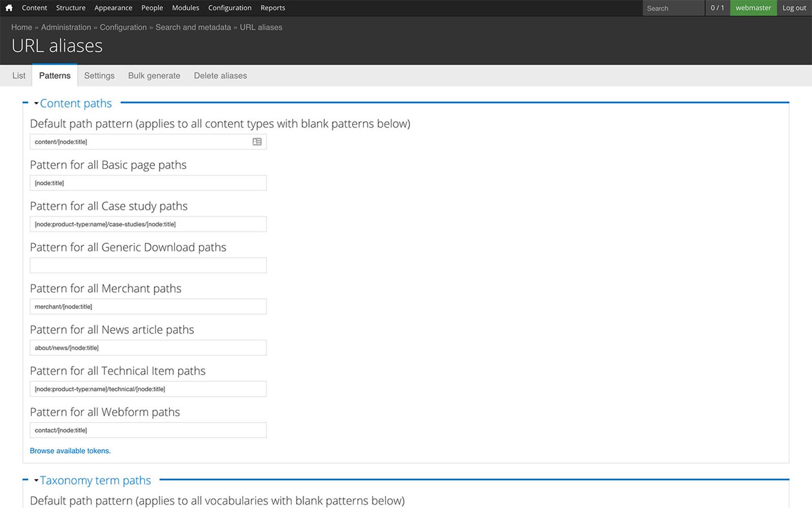Open the Delete aliases tab
The width and height of the screenshot is (812, 508).
pyautogui.click(x=220, y=76)
